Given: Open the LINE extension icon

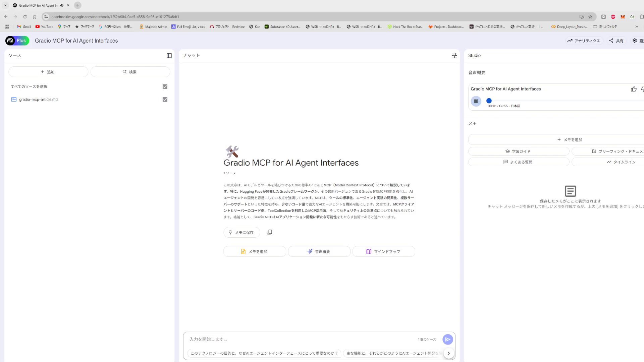Looking at the screenshot, I should 603,17.
